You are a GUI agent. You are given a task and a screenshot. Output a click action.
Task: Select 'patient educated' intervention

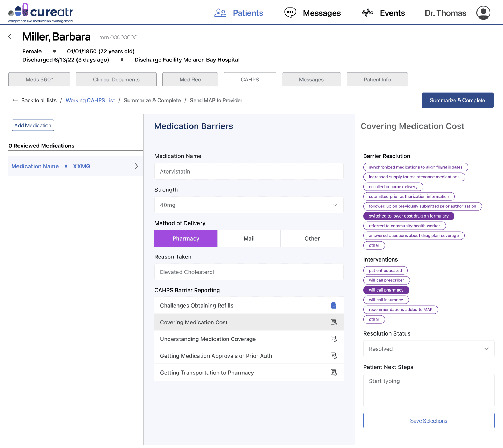point(385,271)
